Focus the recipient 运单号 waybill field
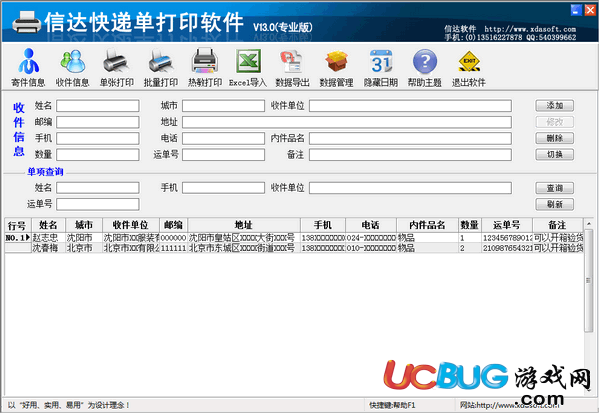Viewport: 600px width, 414px height. point(223,155)
